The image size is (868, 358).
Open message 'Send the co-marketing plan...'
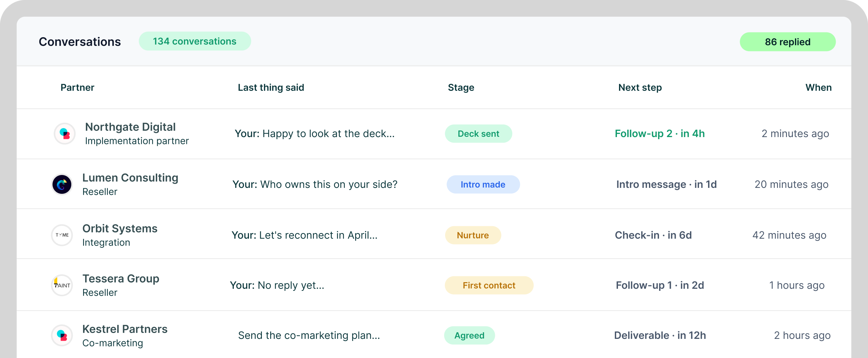[309, 335]
